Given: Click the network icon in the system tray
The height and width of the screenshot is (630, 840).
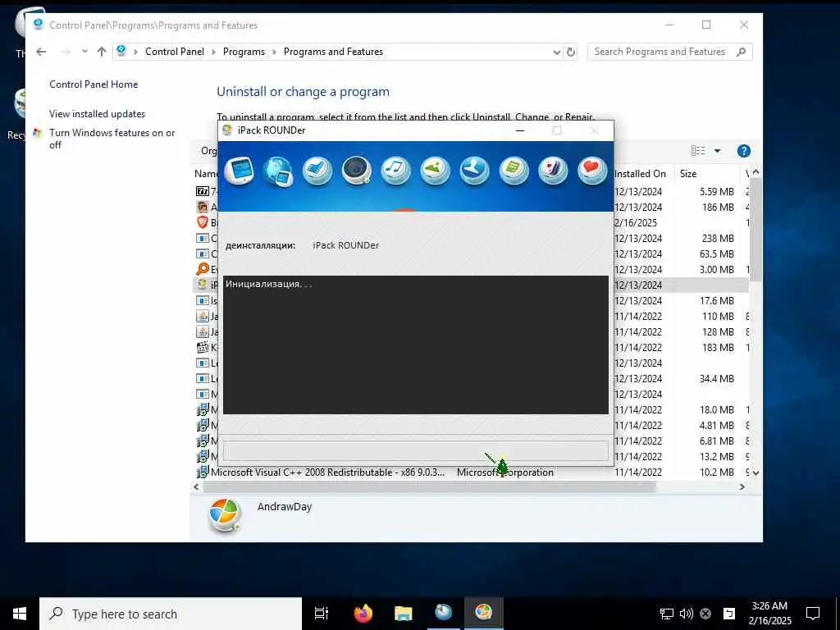Looking at the screenshot, I should tap(666, 614).
